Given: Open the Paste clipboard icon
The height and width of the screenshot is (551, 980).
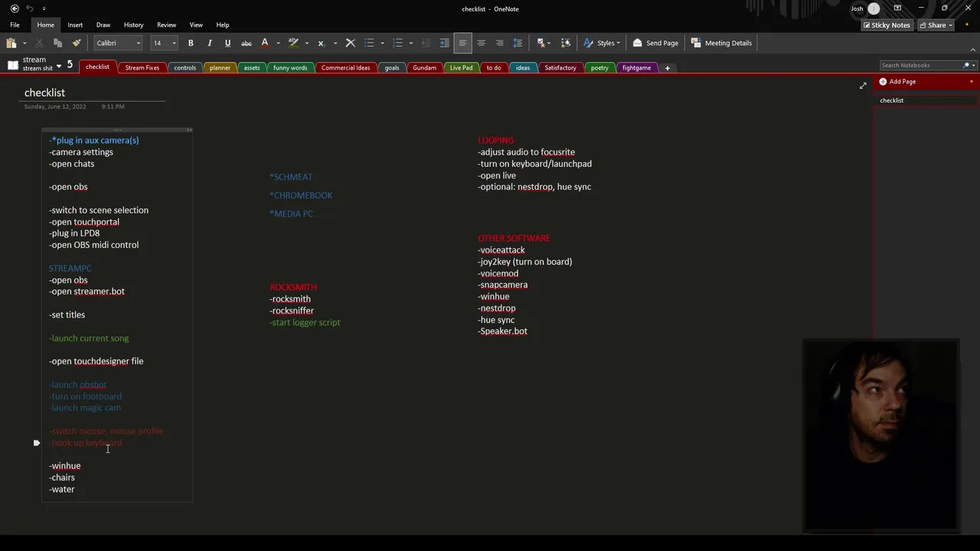Looking at the screenshot, I should tap(11, 43).
